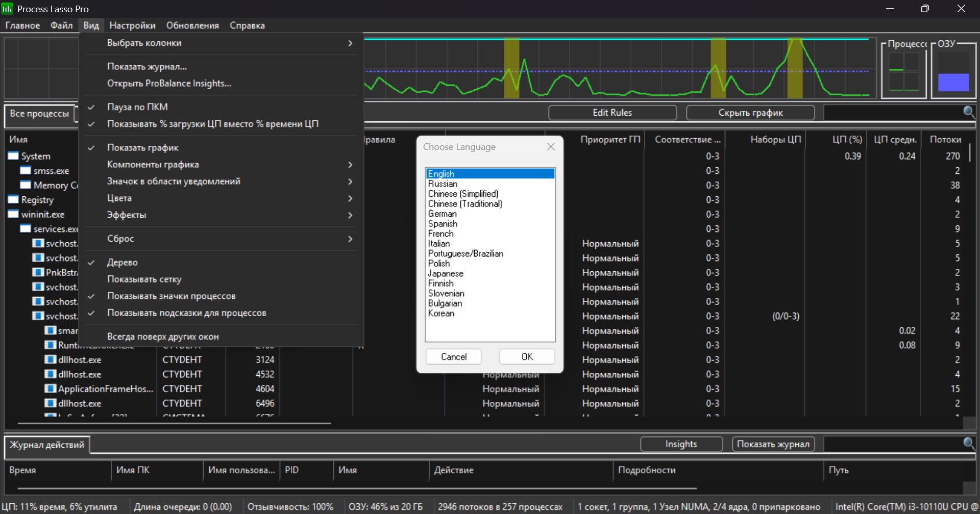Select 'Показать журнал...' menu entry
The image size is (980, 514).
[x=147, y=67]
